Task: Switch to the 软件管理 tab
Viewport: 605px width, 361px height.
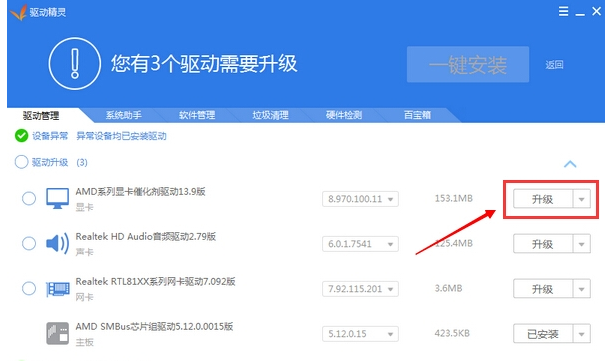Action: point(197,115)
